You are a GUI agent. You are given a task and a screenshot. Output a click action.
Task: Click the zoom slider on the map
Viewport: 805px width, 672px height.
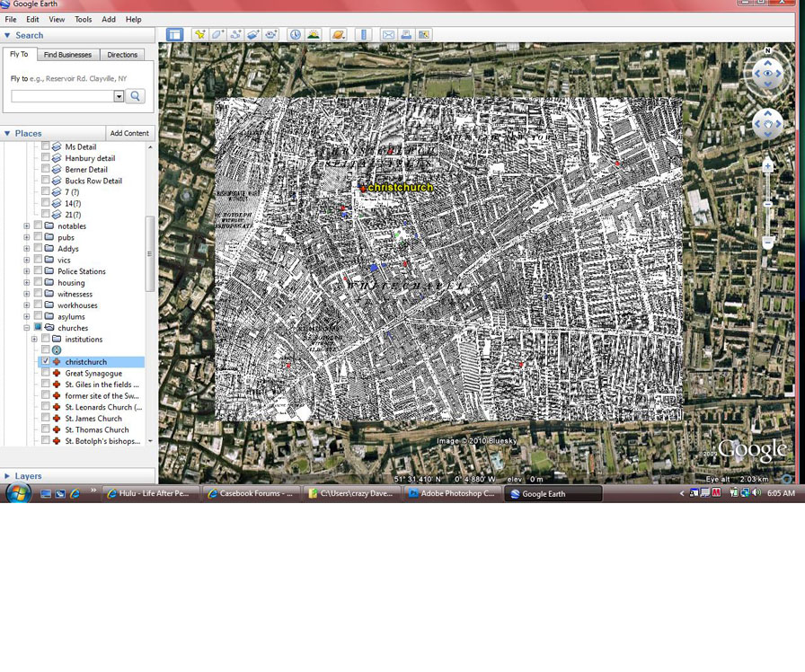pyautogui.click(x=768, y=205)
